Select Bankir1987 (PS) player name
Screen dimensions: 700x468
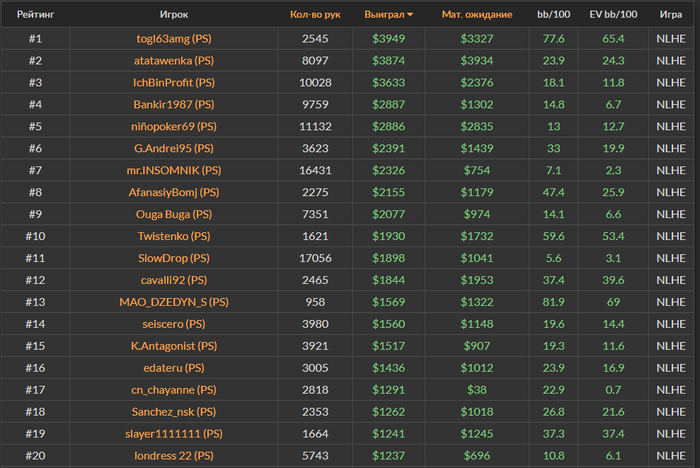(x=174, y=104)
